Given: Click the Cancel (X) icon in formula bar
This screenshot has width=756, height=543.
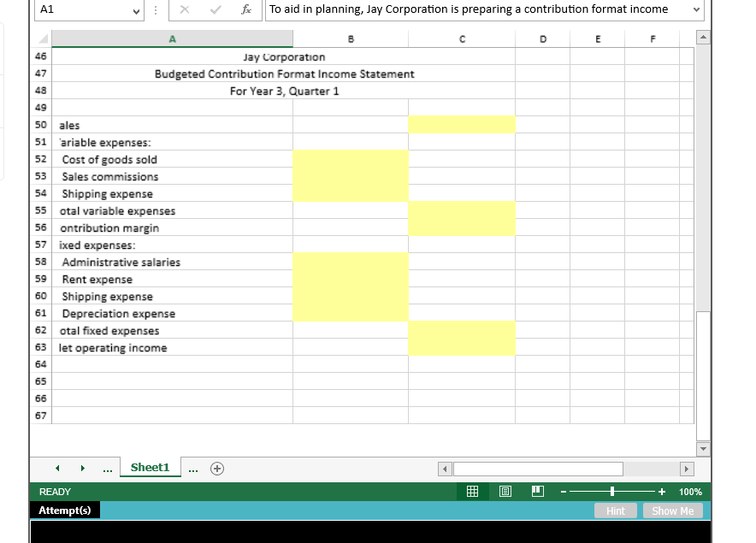Looking at the screenshot, I should pos(185,9).
